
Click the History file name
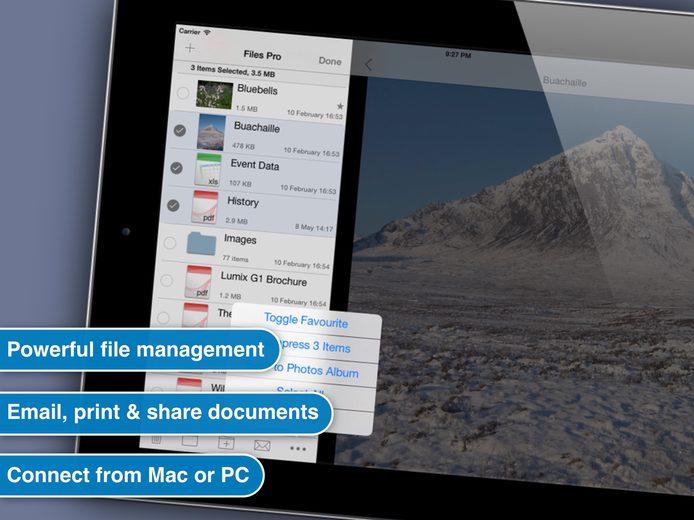[243, 202]
